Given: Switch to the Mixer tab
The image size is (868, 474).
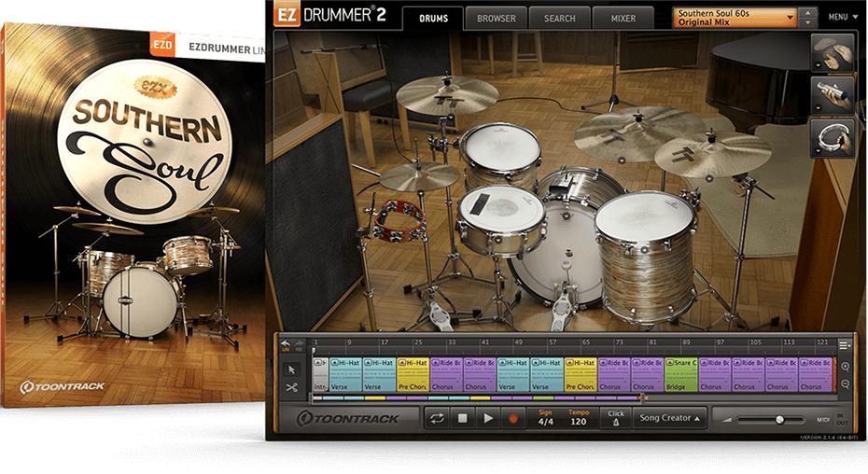Looking at the screenshot, I should coord(623,18).
